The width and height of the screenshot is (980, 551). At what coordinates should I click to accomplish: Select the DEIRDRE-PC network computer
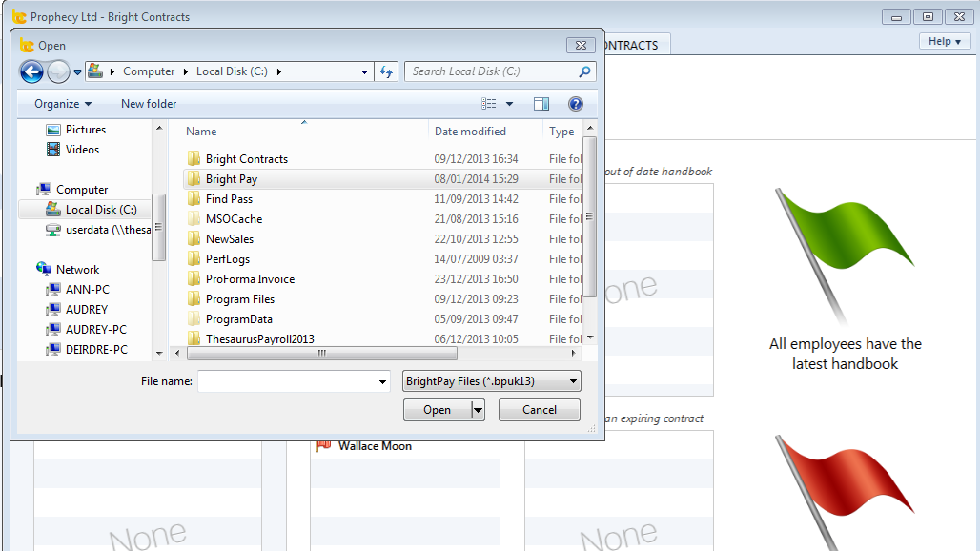96,349
